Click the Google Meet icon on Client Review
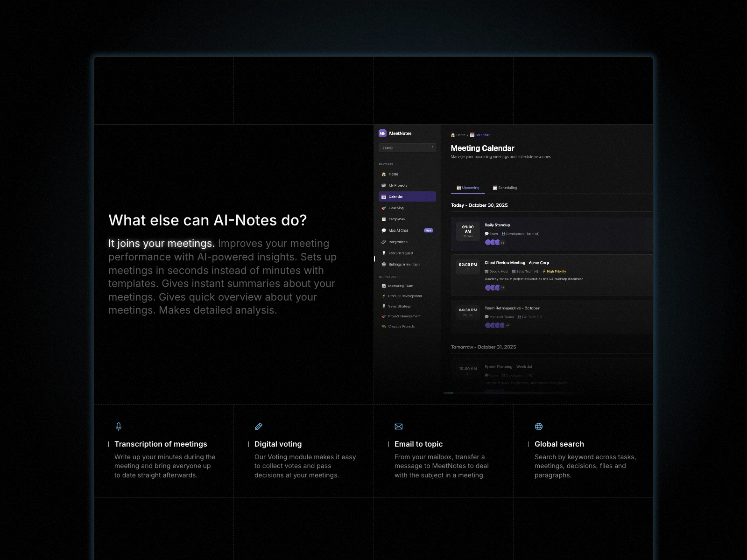Viewport: 747px width, 560px height. [x=486, y=271]
